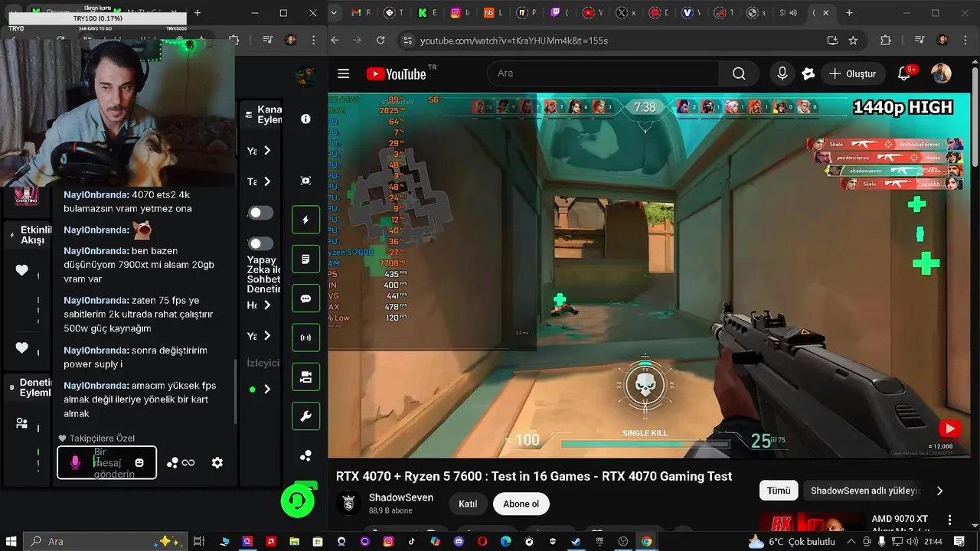Screen dimensions: 980x551
Task: Click the 'Katıl' join button
Action: tap(468, 504)
